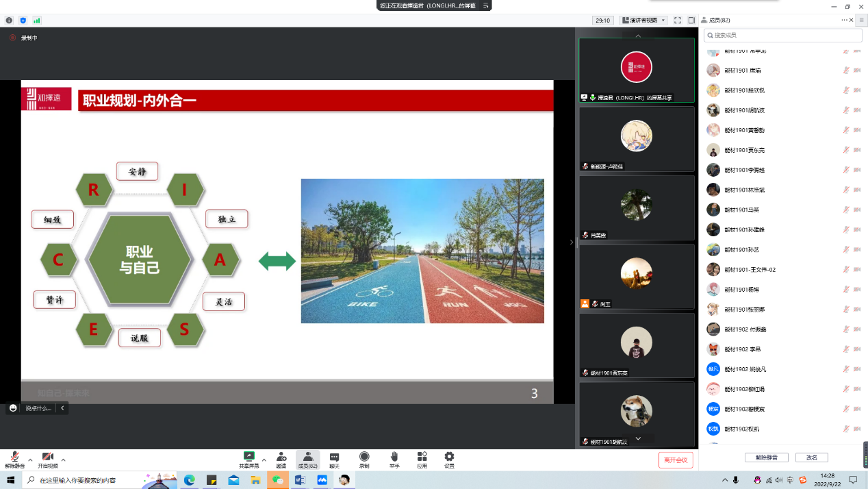Image resolution: width=868 pixels, height=489 pixels.
Task: Click the meeting info icon at top-left
Action: 9,21
